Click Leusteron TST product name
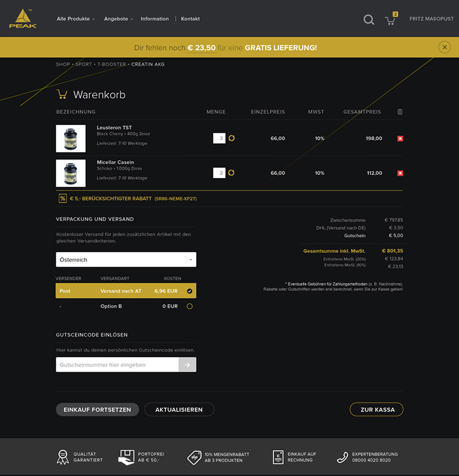 [114, 127]
